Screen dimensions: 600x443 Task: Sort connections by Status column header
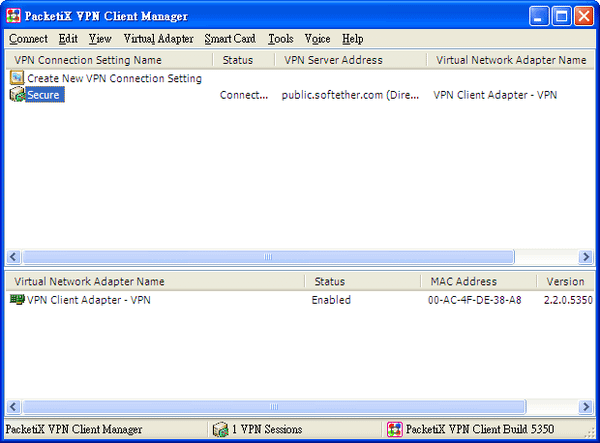point(243,60)
